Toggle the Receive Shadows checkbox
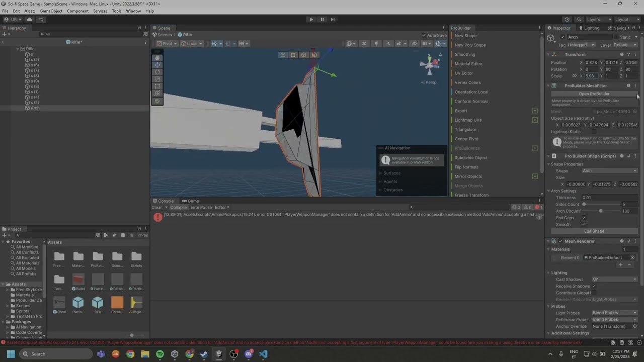The height and width of the screenshot is (362, 644). (594, 286)
